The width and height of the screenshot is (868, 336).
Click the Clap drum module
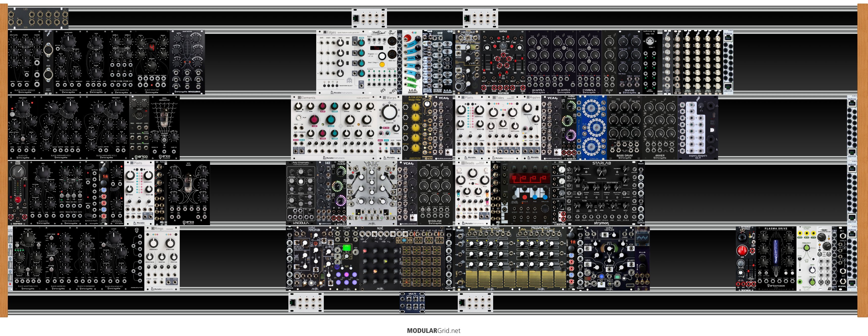click(609, 62)
